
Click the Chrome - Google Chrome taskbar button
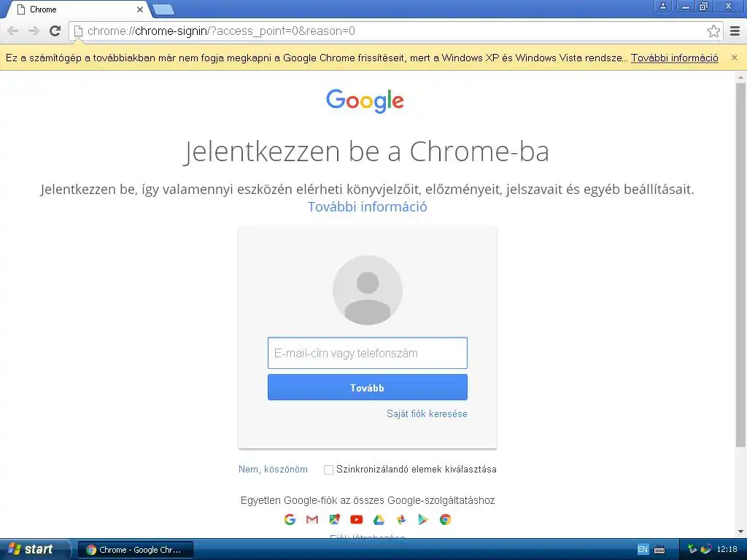pos(136,550)
